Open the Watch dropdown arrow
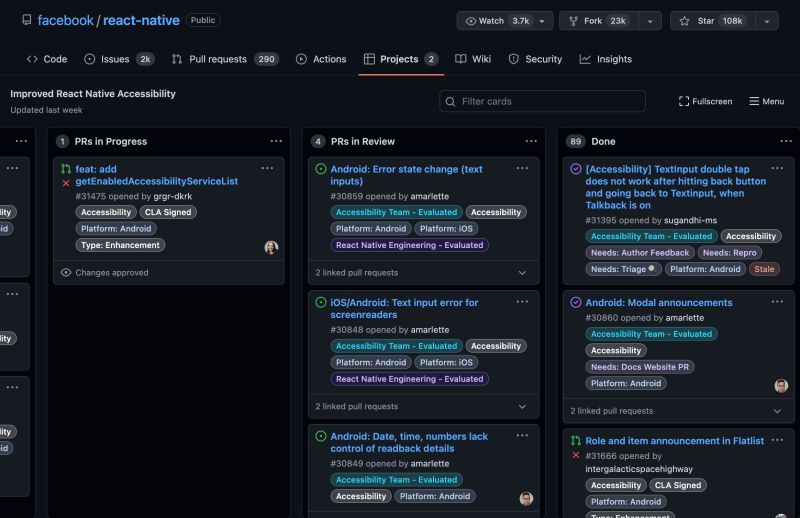Viewport: 800px width, 518px height. pyautogui.click(x=542, y=21)
